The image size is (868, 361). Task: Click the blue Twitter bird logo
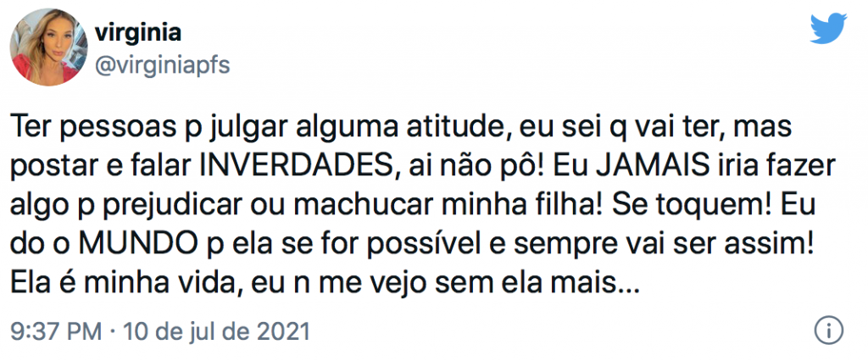pos(828,29)
